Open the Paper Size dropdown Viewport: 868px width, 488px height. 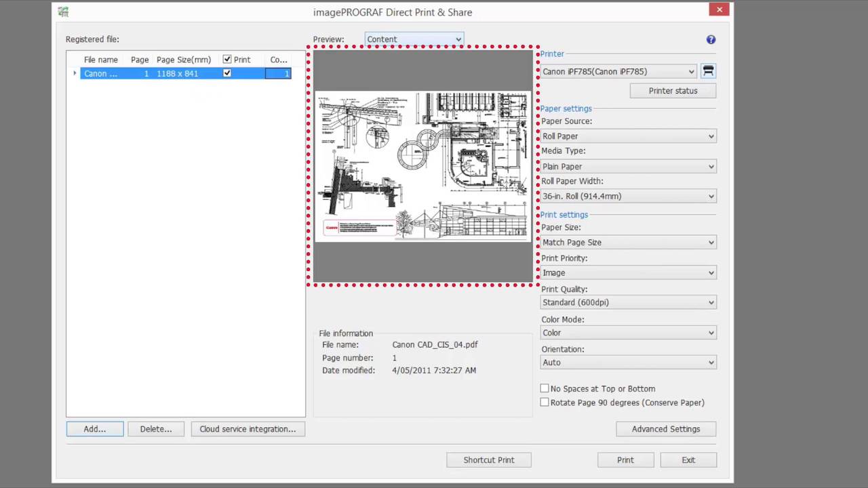628,242
